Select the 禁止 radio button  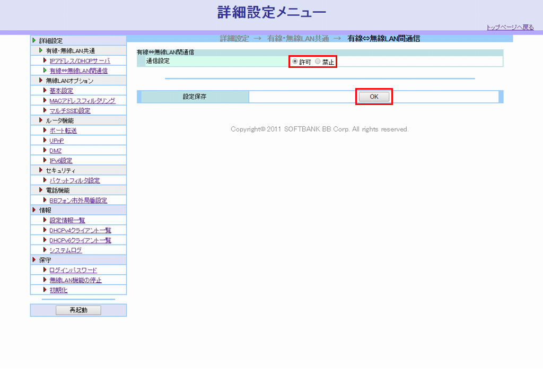(318, 62)
